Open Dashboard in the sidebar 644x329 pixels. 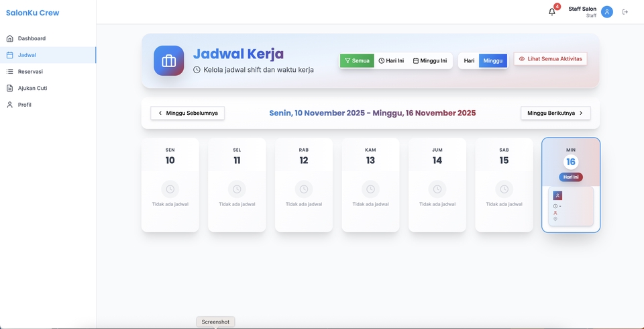(32, 38)
